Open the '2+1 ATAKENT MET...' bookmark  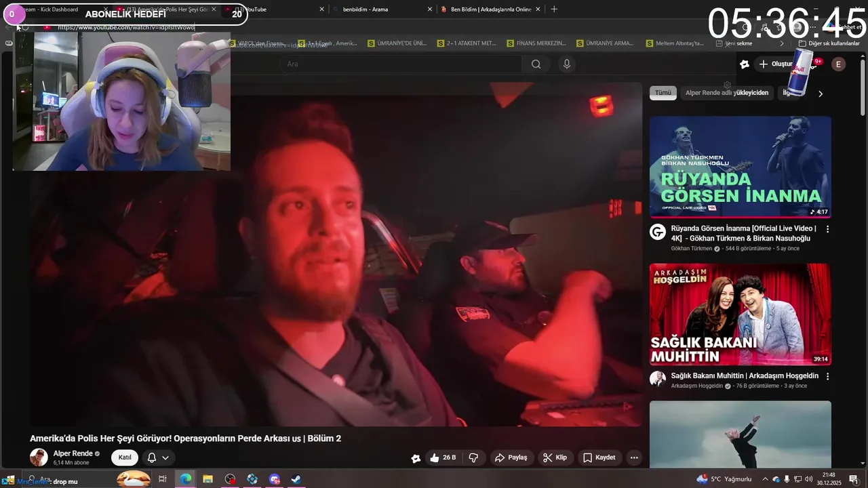[x=467, y=43]
